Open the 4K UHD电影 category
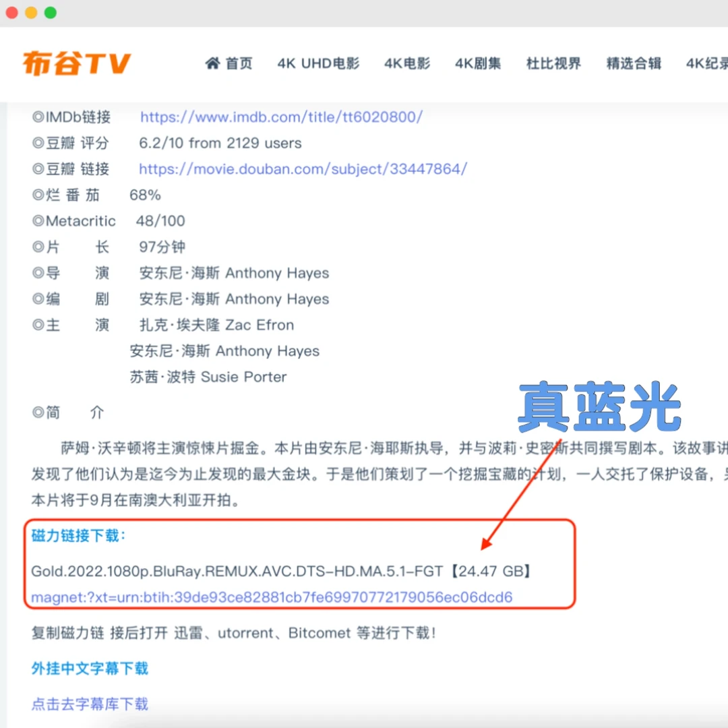Screen dimensions: 728x728 pos(317,63)
